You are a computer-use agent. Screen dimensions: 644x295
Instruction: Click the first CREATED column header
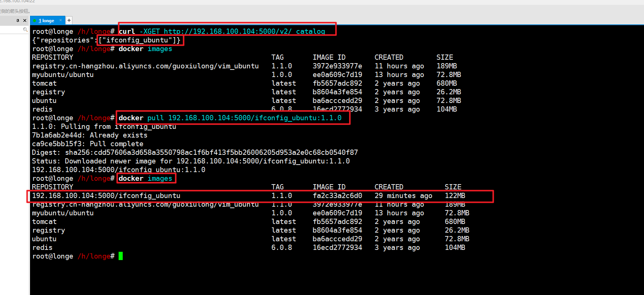[389, 57]
